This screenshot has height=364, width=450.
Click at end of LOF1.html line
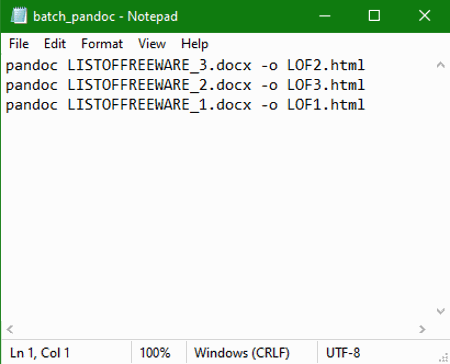coord(366,105)
